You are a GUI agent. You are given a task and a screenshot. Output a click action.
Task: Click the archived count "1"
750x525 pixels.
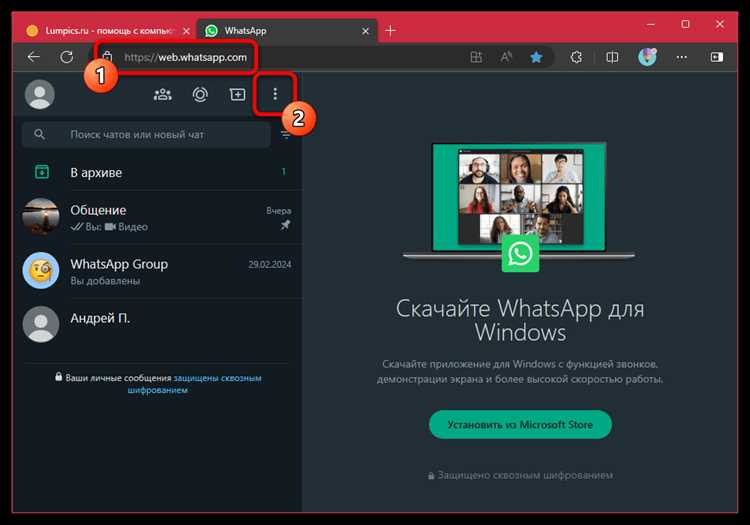tap(284, 171)
